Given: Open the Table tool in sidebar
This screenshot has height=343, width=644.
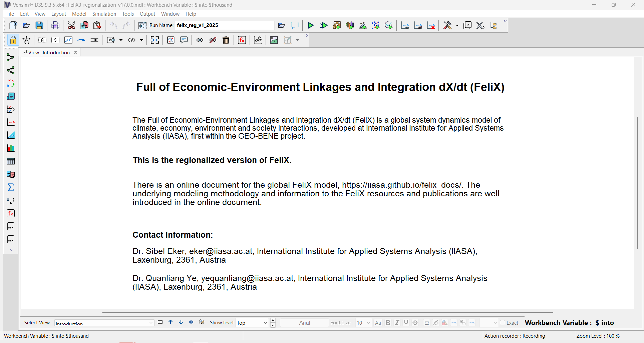Looking at the screenshot, I should click(x=11, y=161).
